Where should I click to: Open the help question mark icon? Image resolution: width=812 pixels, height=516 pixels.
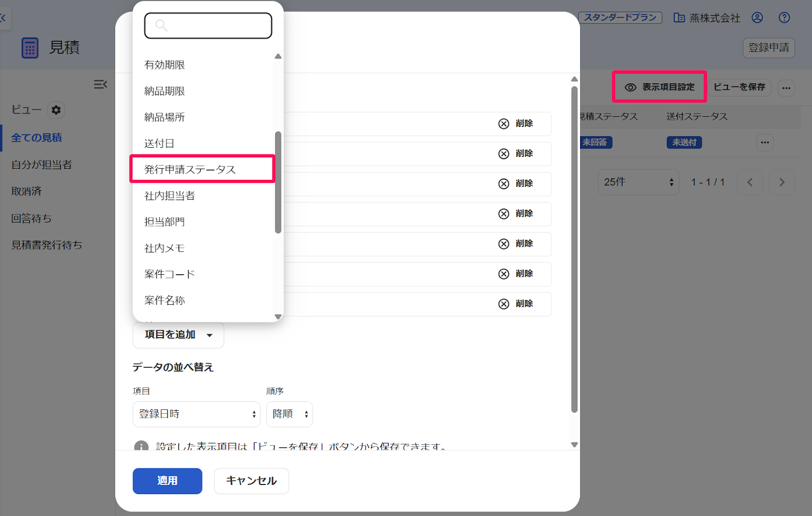784,18
